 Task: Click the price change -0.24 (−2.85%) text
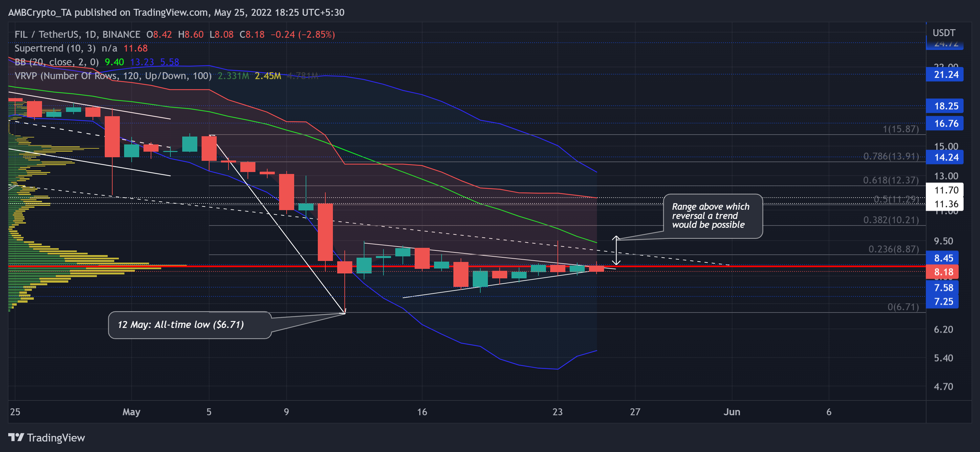pyautogui.click(x=302, y=34)
